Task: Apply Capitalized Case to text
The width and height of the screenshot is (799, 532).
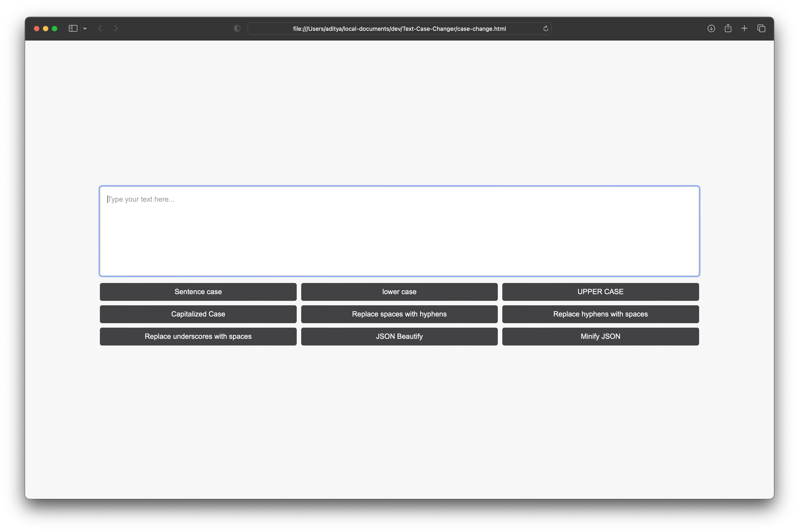Action: 198,314
